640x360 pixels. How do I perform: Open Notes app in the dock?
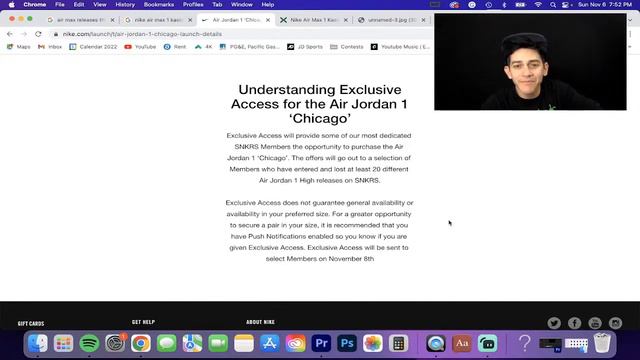click(244, 343)
